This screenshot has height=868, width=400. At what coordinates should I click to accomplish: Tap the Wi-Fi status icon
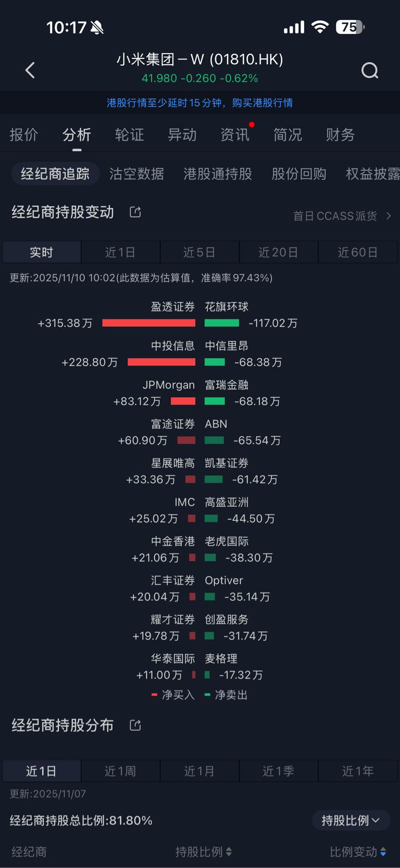pyautogui.click(x=320, y=27)
